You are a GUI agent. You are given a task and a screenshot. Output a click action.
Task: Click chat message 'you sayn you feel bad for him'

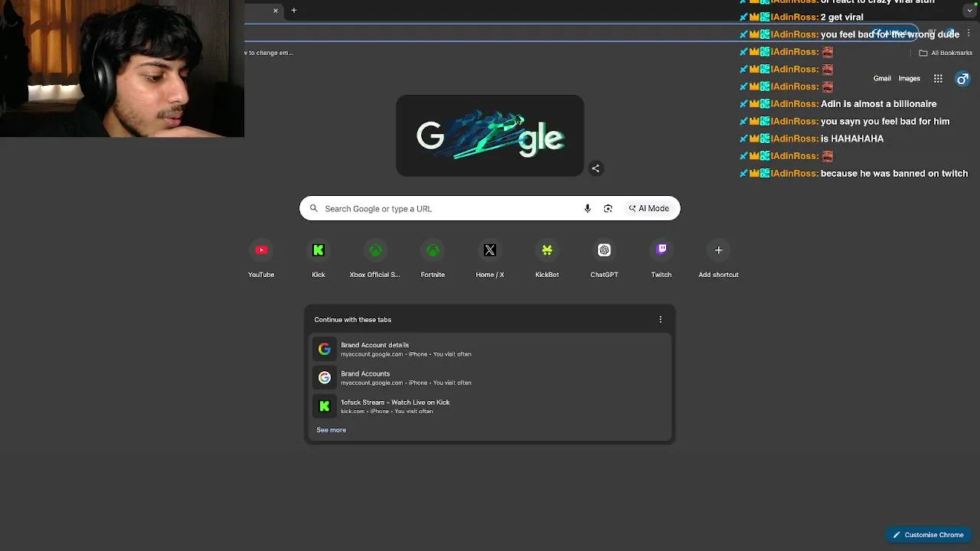coord(885,122)
